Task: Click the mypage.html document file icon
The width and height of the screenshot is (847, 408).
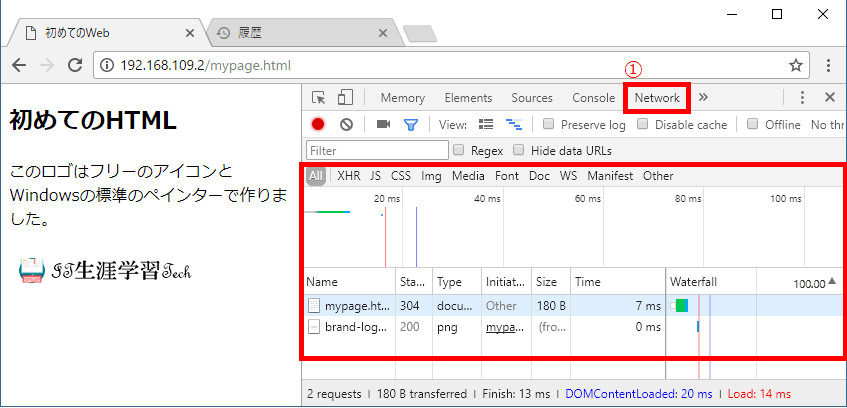Action: pyautogui.click(x=314, y=305)
